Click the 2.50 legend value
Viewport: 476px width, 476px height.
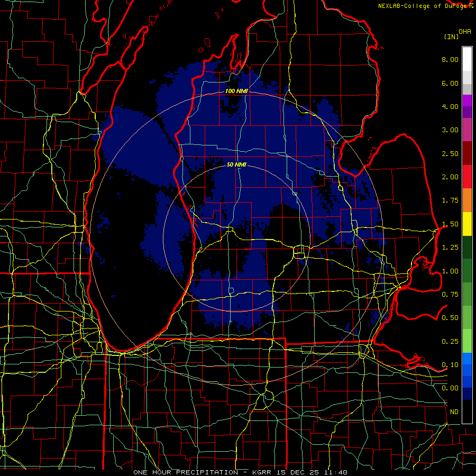click(450, 153)
